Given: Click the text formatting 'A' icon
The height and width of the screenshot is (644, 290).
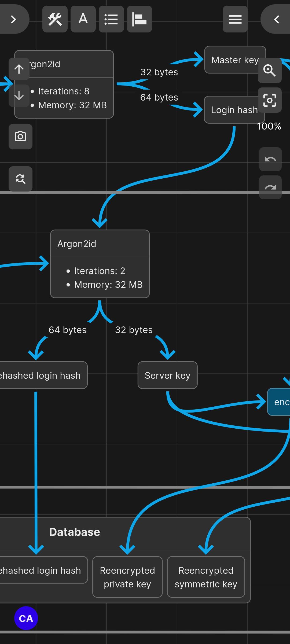Looking at the screenshot, I should pyautogui.click(x=83, y=20).
